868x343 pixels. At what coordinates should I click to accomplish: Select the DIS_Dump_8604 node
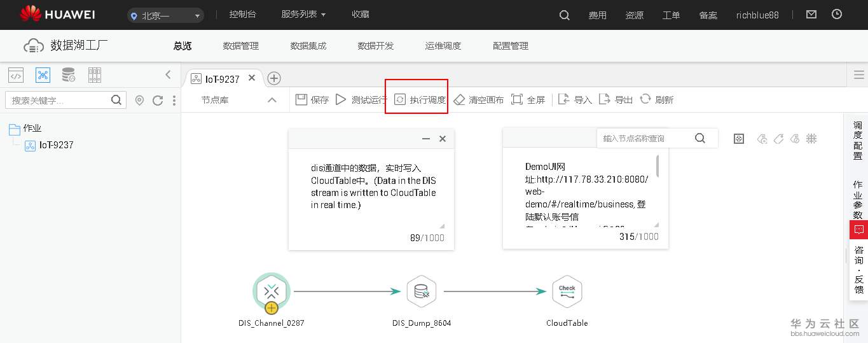(x=422, y=291)
